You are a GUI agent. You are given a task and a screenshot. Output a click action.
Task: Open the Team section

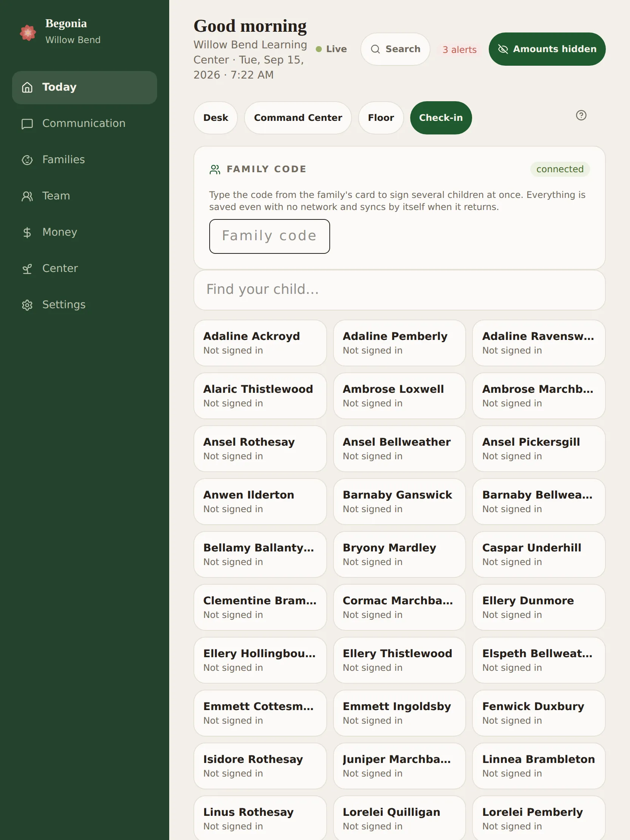pyautogui.click(x=84, y=196)
